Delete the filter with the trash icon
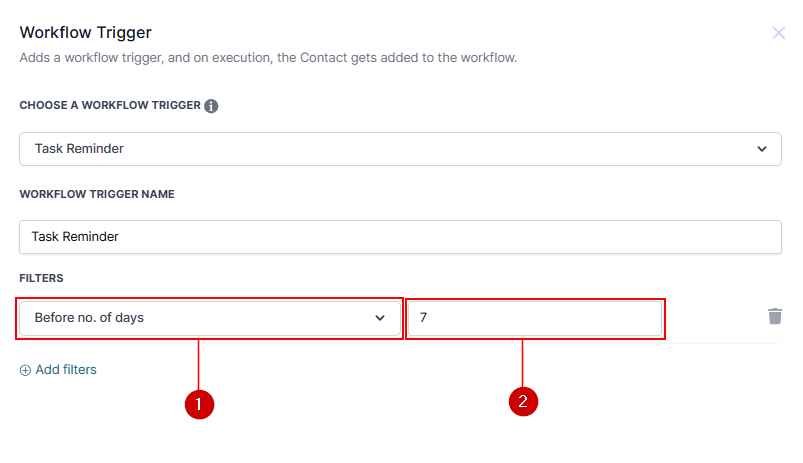Image resolution: width=803 pixels, height=463 pixels. tap(774, 316)
